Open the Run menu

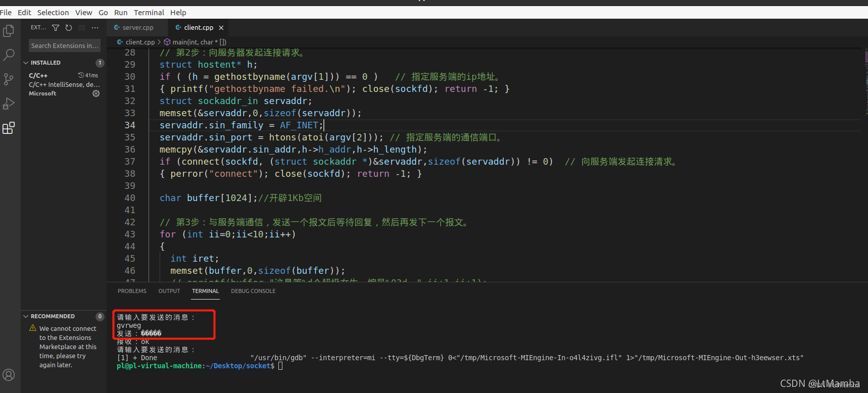(x=121, y=13)
